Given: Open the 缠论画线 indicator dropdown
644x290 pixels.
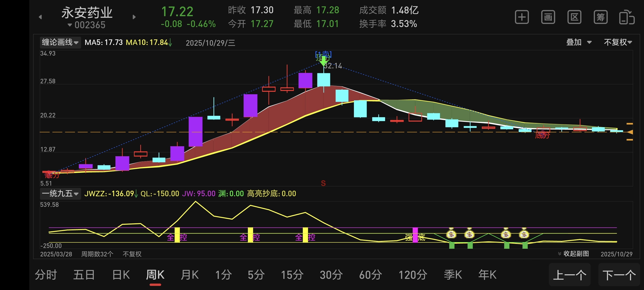Looking at the screenshot, I should coord(60,42).
